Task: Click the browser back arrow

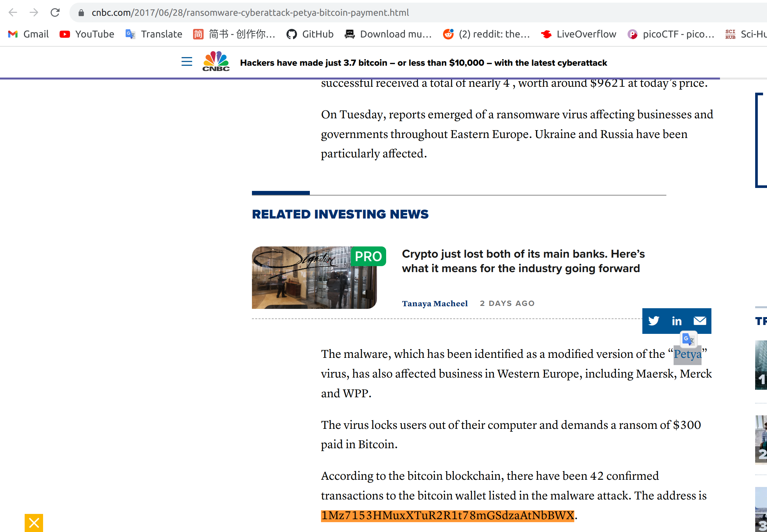Action: 13,13
